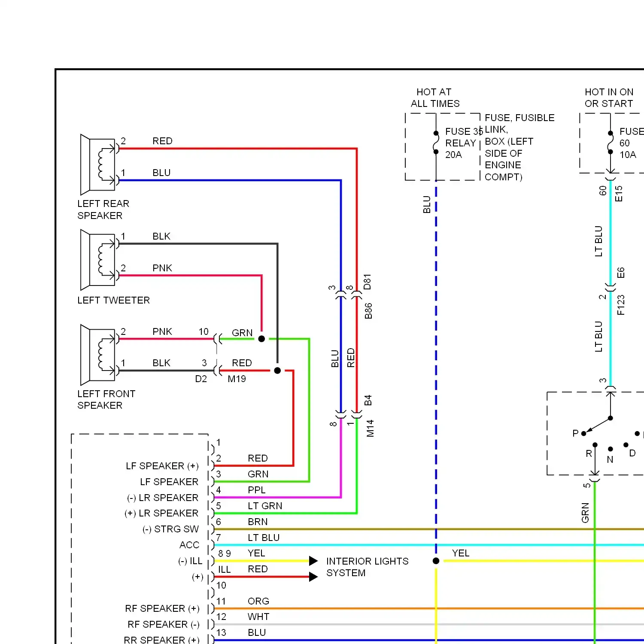Click the splice dot on green wire
Screen dimensions: 644x644
[261, 339]
